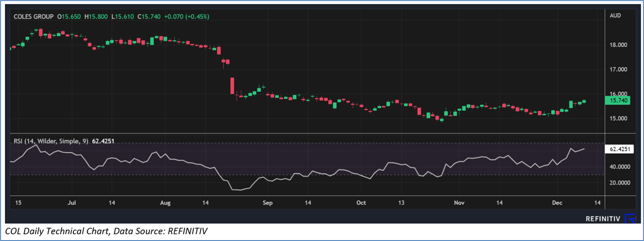Click the AUD currency label
This screenshot has width=644, height=241.
[x=615, y=15]
